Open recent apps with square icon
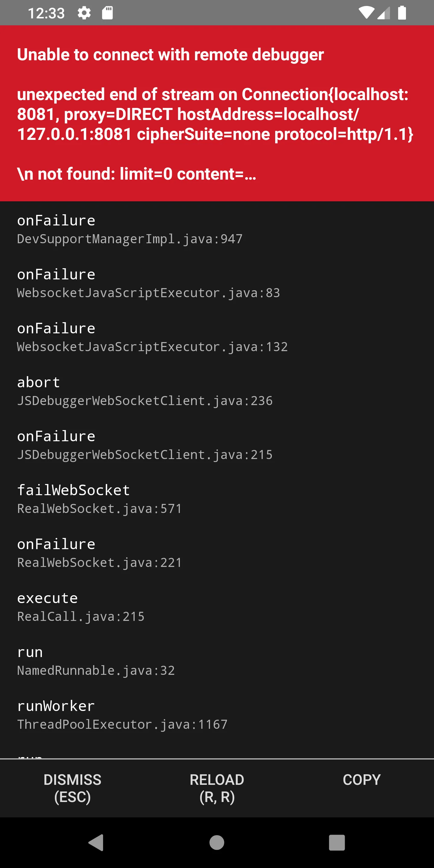 click(337, 843)
